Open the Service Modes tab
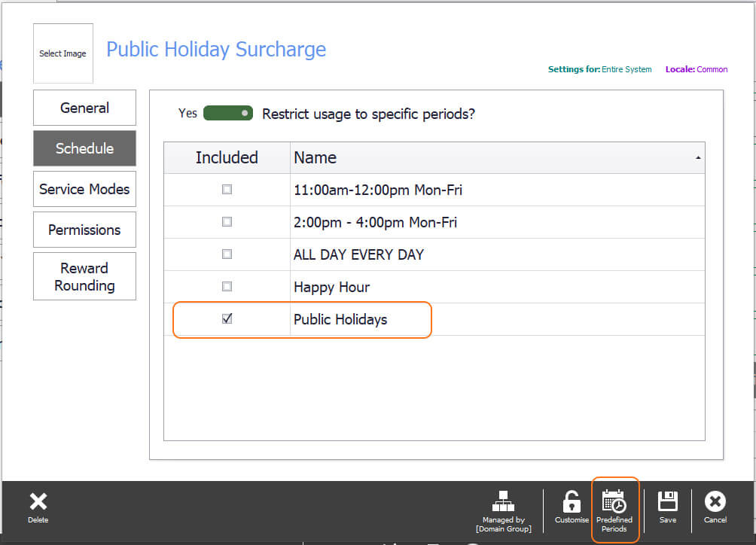Image resolution: width=756 pixels, height=545 pixels. coord(84,189)
